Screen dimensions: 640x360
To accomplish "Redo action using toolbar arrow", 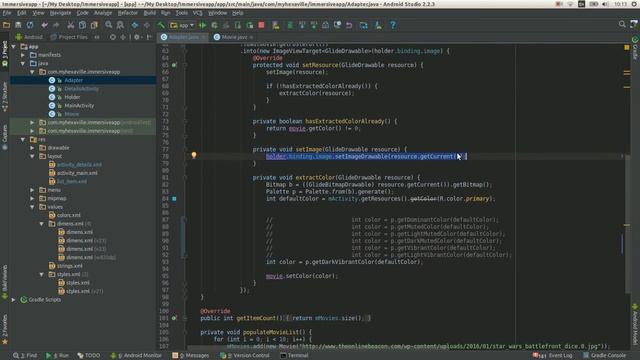I will pos(56,25).
